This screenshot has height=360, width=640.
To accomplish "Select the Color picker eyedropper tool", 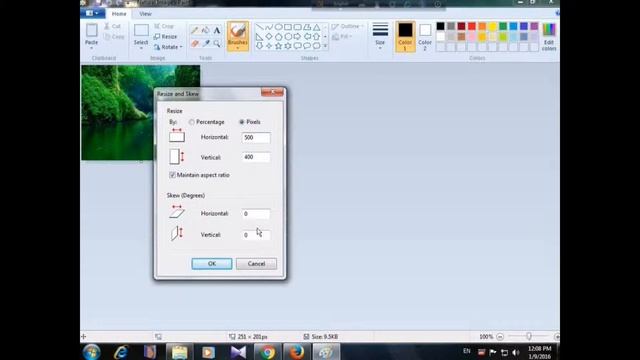I will pos(206,43).
